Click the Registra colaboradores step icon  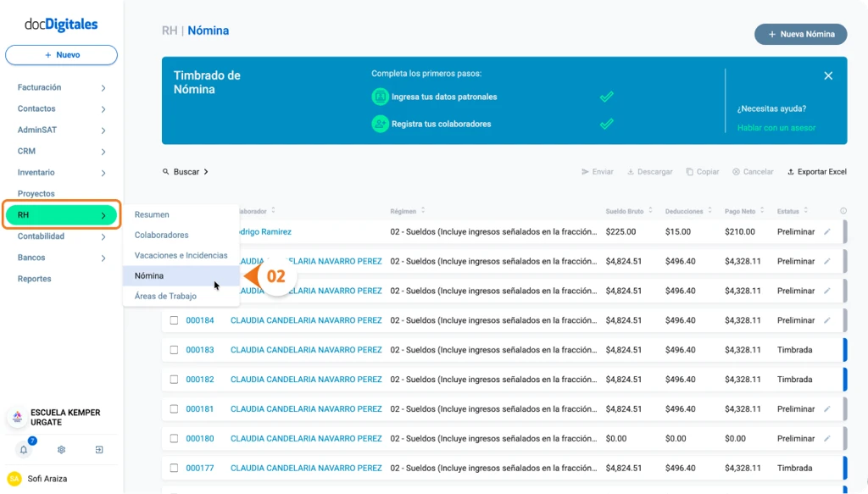[x=380, y=124]
